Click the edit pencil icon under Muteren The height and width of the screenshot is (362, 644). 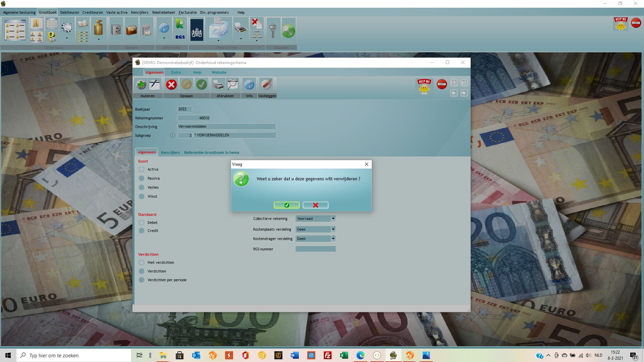tap(155, 84)
